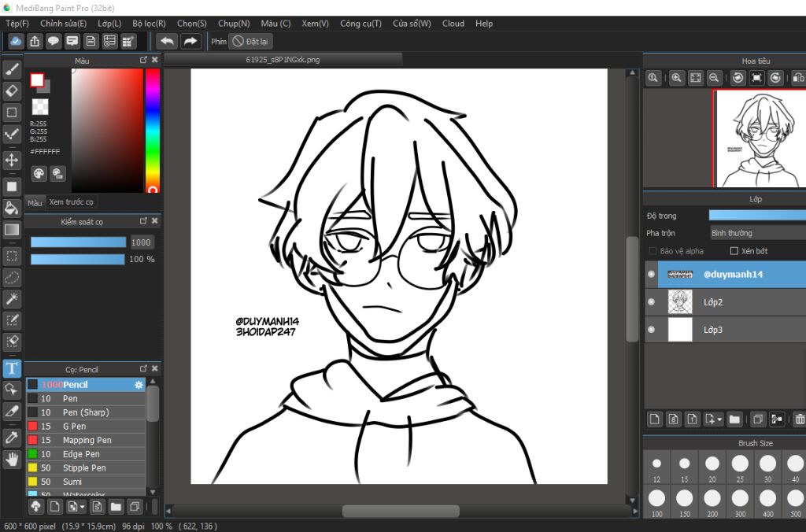This screenshot has width=806, height=532.
Task: Select the Eyedropper tool
Action: click(12, 438)
